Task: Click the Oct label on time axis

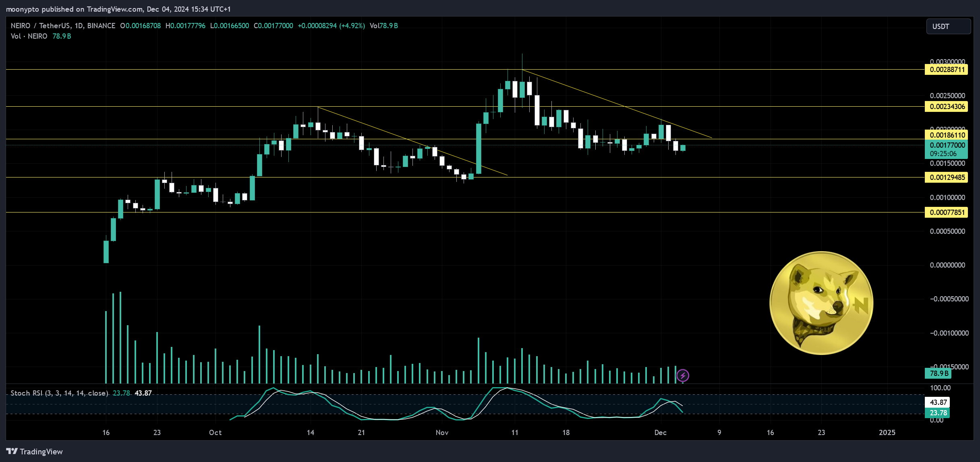Action: [215, 433]
